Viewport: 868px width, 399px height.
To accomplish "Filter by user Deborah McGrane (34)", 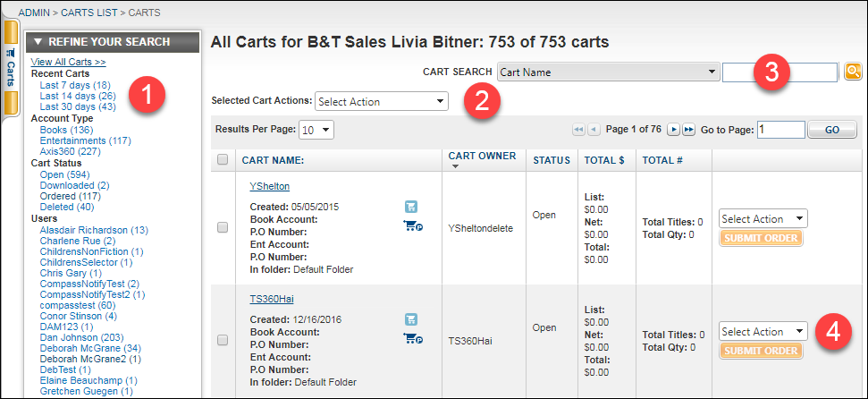I will 91,349.
